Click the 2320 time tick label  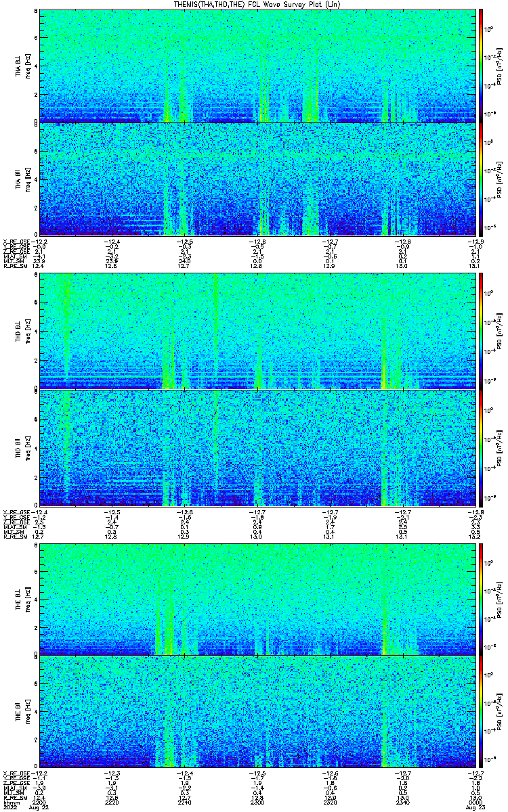329,801
